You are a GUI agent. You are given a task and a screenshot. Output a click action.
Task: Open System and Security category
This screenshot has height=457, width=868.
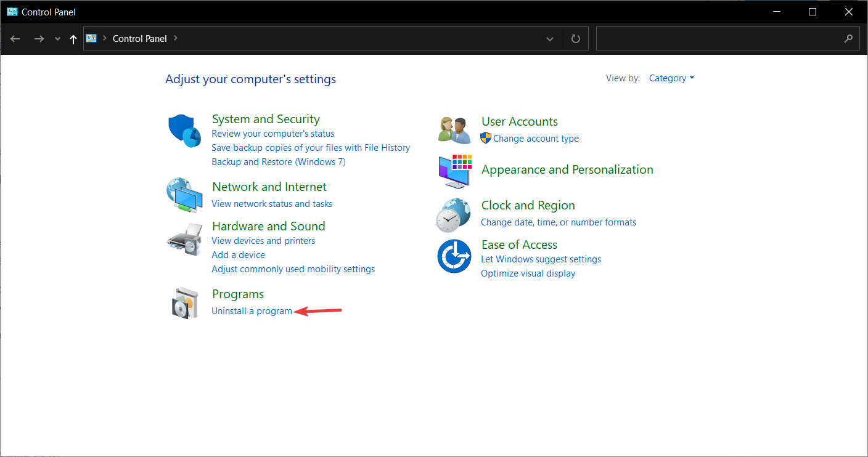(x=266, y=119)
